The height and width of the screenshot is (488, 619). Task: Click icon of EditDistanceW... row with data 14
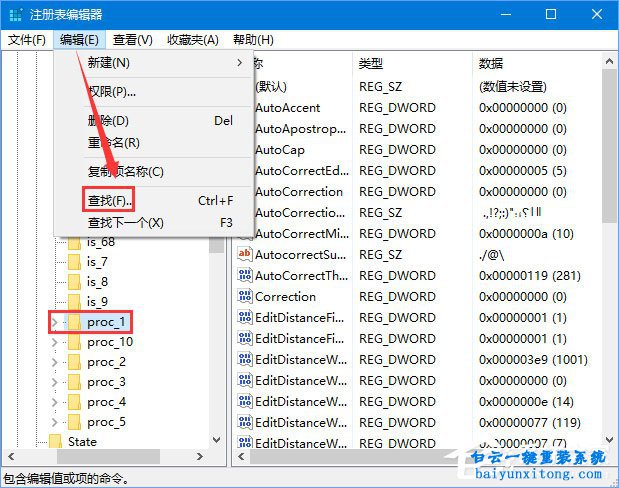(245, 401)
